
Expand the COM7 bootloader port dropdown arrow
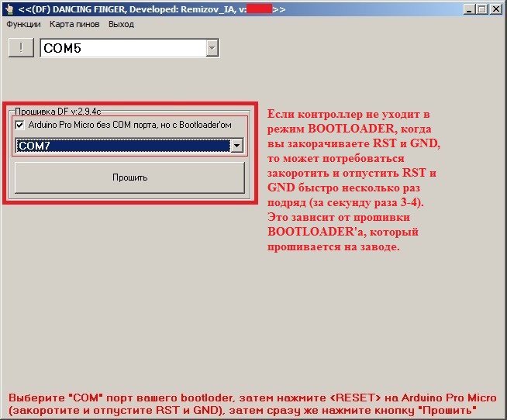click(x=236, y=146)
